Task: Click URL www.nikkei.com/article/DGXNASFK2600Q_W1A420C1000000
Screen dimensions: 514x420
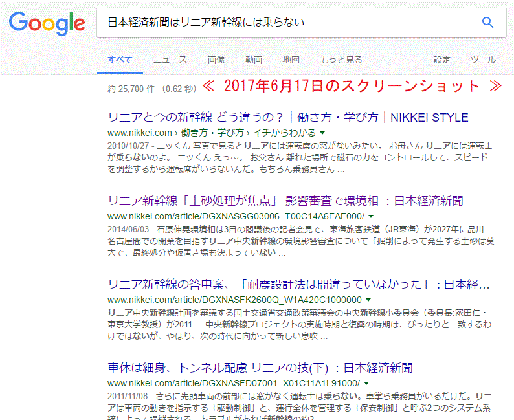Action: coord(234,300)
